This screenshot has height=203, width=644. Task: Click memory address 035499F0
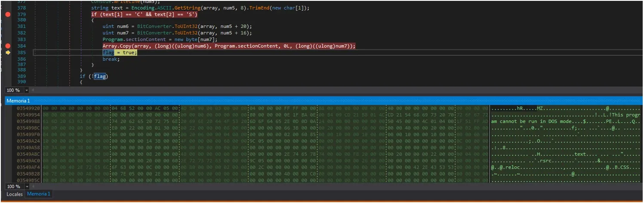click(x=28, y=135)
